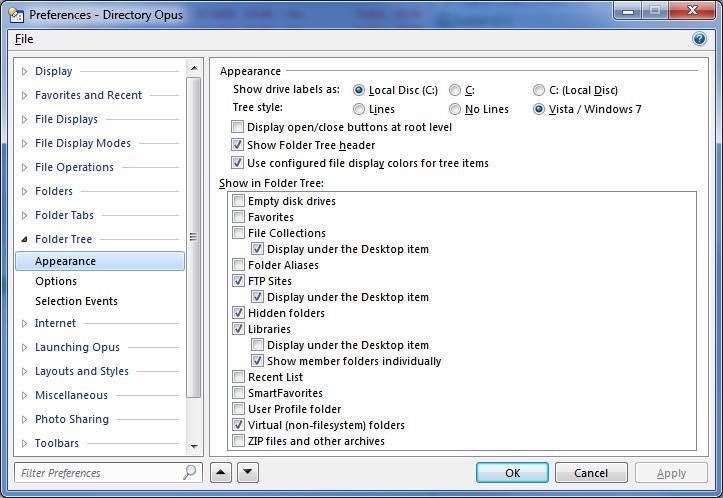Expand the Launching Opus category

click(x=25, y=347)
